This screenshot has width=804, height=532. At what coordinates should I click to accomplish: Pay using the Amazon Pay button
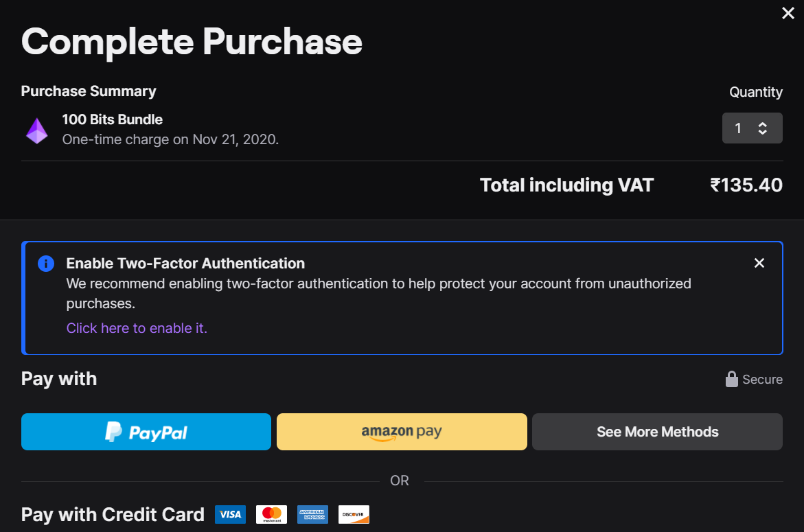point(402,432)
